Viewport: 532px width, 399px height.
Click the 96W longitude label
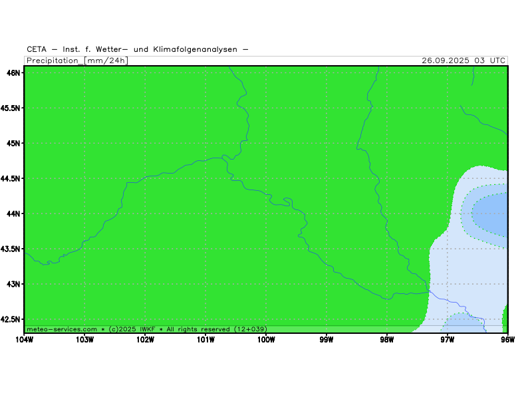click(x=507, y=340)
